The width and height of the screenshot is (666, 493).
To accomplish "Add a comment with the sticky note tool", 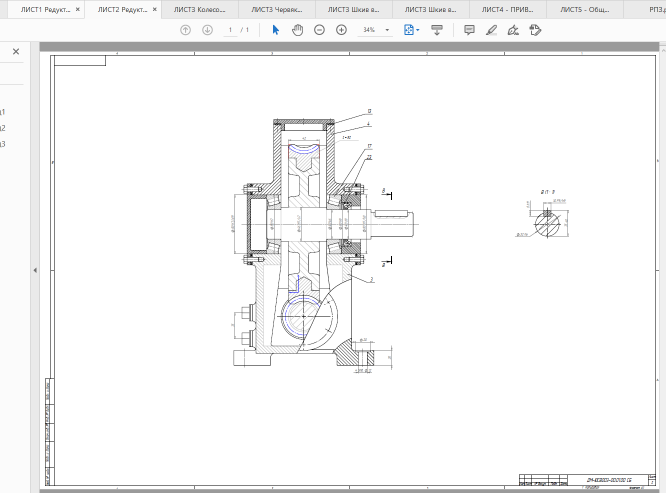I will (x=469, y=30).
